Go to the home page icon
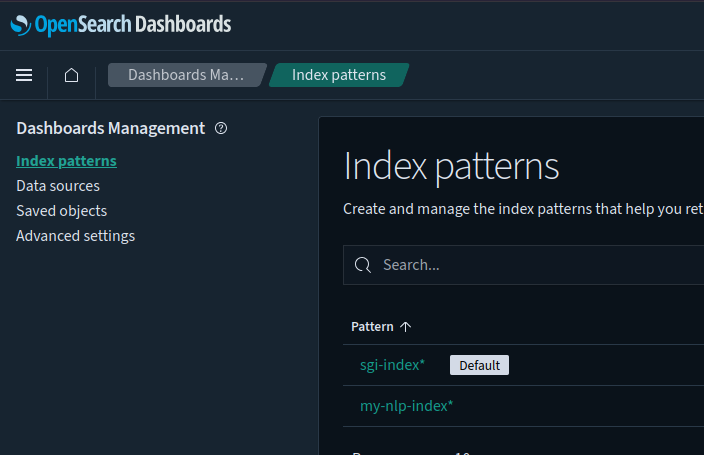This screenshot has height=455, width=704. tap(71, 75)
